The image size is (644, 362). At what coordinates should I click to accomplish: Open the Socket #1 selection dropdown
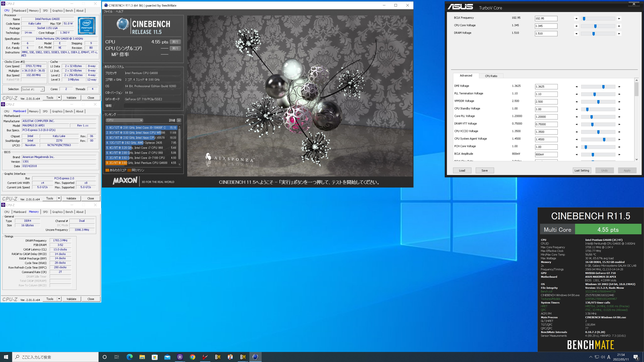click(33, 89)
